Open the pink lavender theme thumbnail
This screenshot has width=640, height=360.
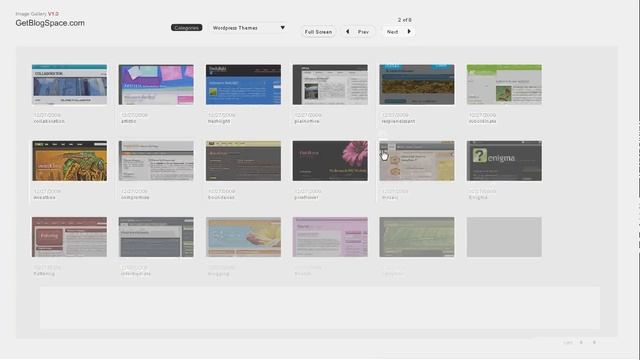(x=330, y=237)
